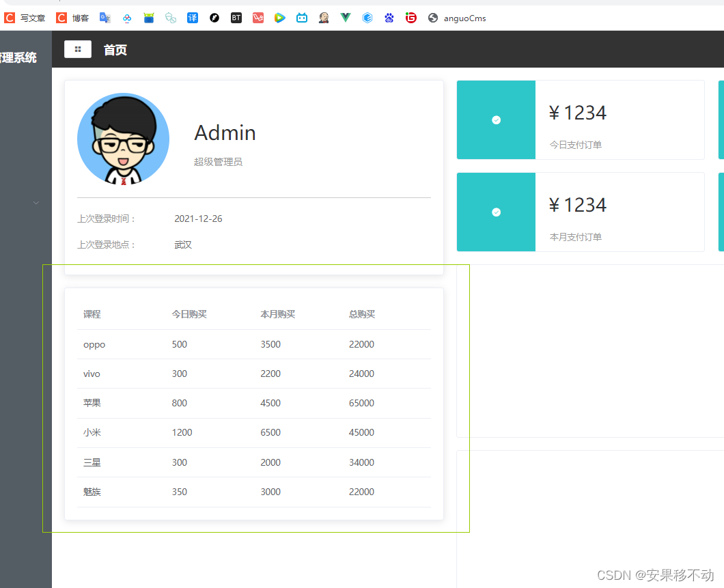Image resolution: width=724 pixels, height=588 pixels.
Task: Select the 首页 tab
Action: coord(115,49)
